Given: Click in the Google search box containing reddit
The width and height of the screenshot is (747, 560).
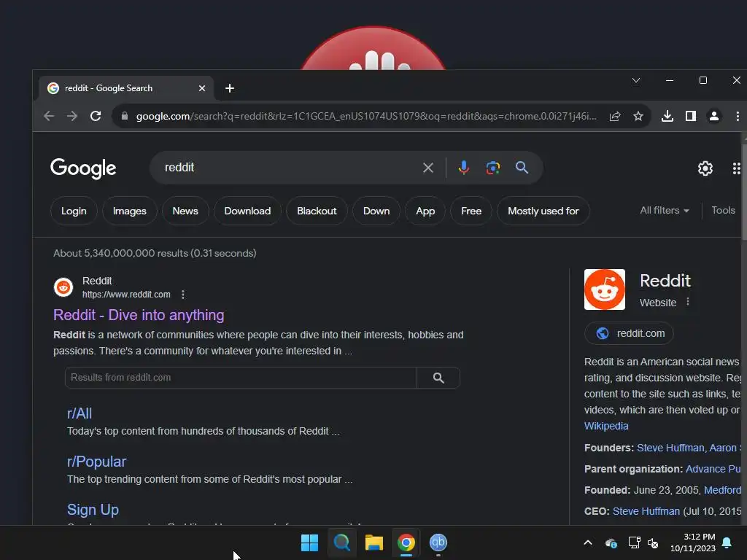Looking at the screenshot, I should pyautogui.click(x=290, y=168).
